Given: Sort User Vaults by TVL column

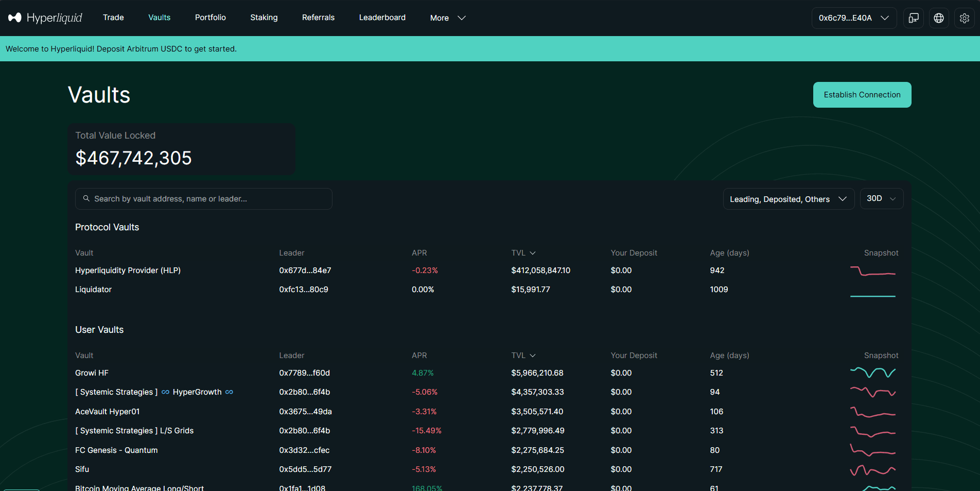Looking at the screenshot, I should 523,355.
